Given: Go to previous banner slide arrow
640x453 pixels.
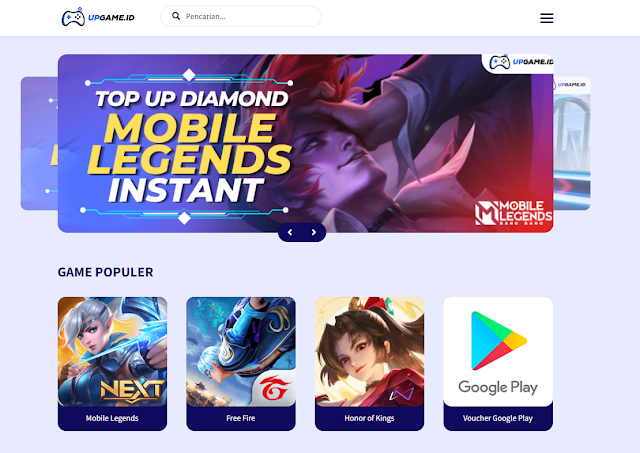Looking at the screenshot, I should click(x=290, y=232).
